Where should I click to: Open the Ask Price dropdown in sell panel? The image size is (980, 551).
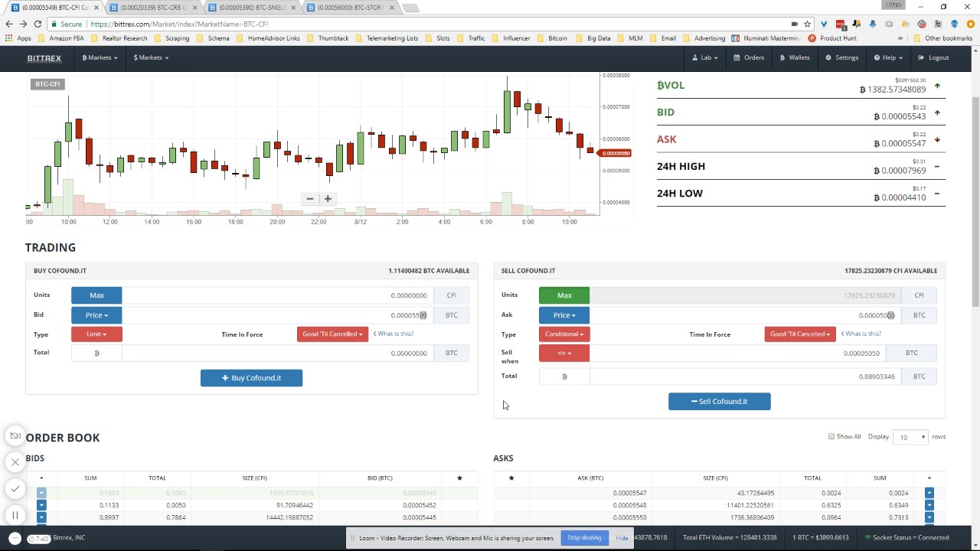[564, 315]
